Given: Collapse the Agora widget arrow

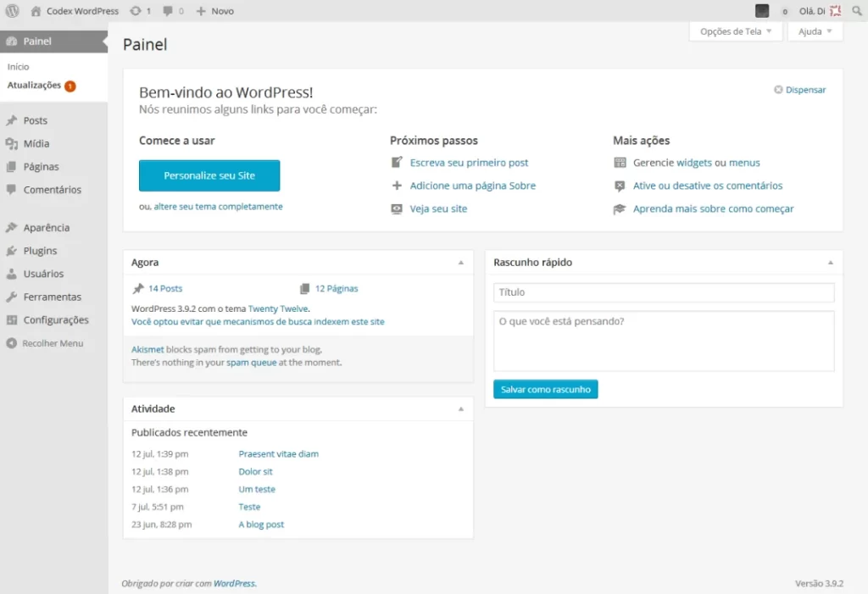Looking at the screenshot, I should point(461,263).
